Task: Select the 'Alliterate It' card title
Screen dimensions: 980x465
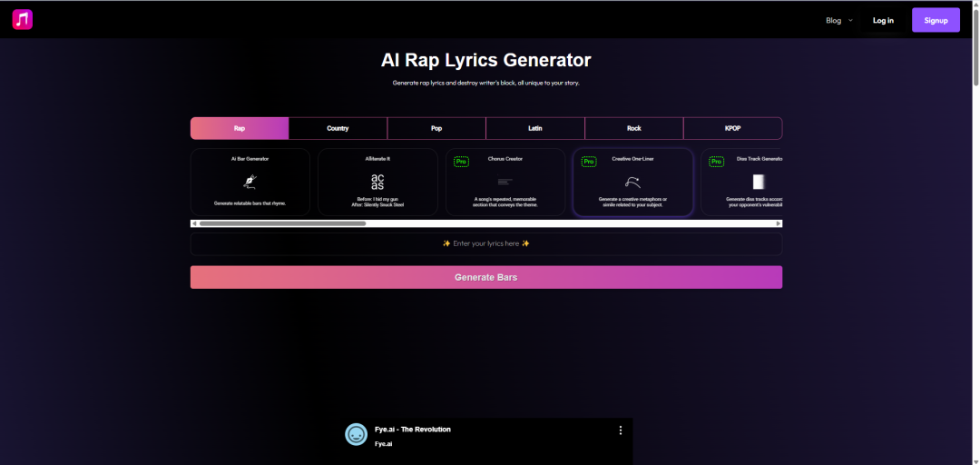Action: (377, 159)
